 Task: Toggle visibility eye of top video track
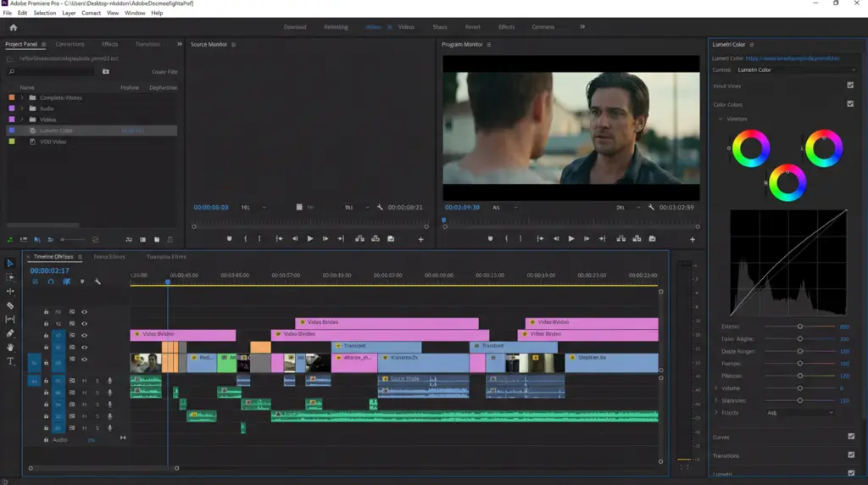[84, 312]
